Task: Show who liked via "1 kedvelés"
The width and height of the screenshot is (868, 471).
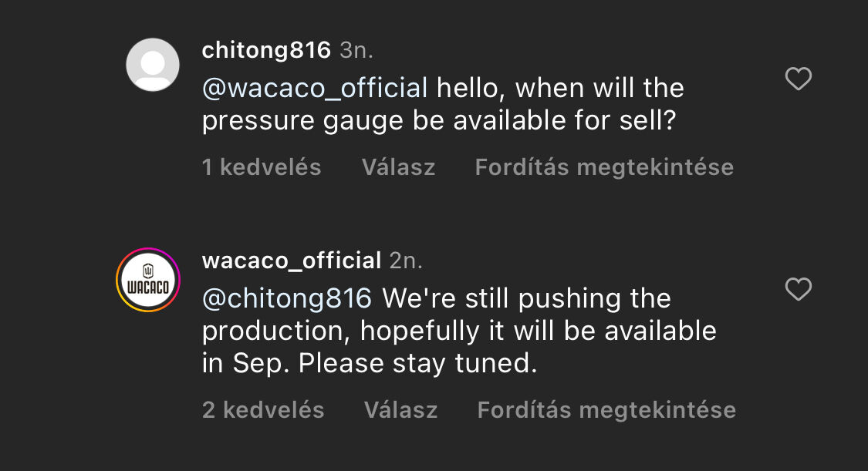Action: [x=262, y=167]
